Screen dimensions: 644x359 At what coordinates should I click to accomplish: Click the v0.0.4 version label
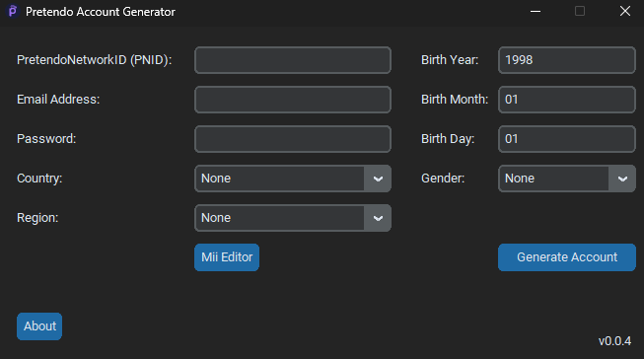(614, 341)
